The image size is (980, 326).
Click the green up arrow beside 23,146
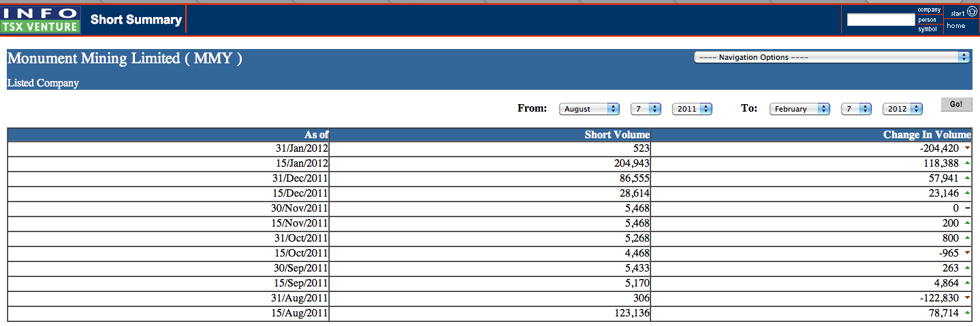(967, 193)
